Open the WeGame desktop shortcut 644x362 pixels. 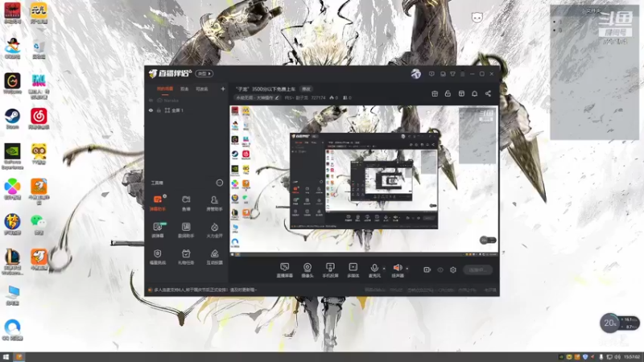coord(12,84)
